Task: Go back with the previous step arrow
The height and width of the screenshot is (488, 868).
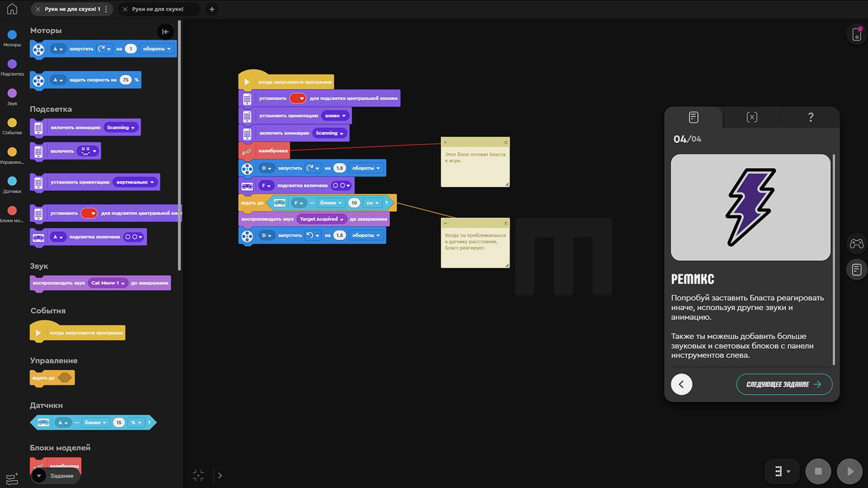Action: [681, 384]
